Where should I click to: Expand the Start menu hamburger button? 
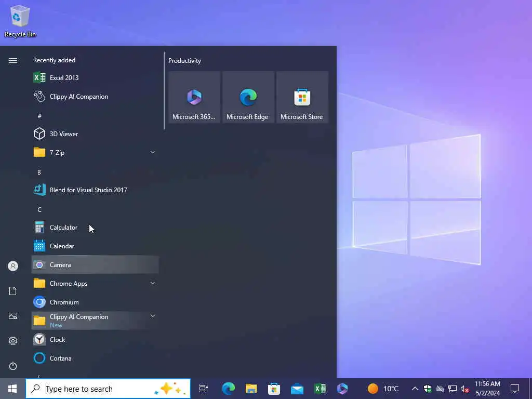coord(13,60)
